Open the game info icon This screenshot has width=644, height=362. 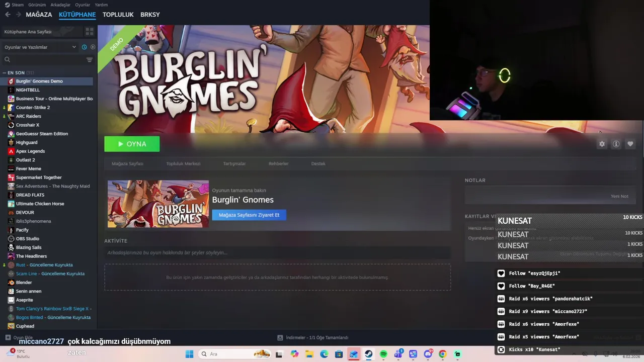click(616, 144)
